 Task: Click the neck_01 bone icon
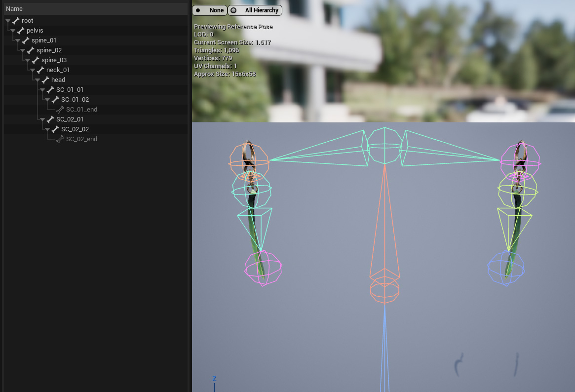tap(40, 70)
